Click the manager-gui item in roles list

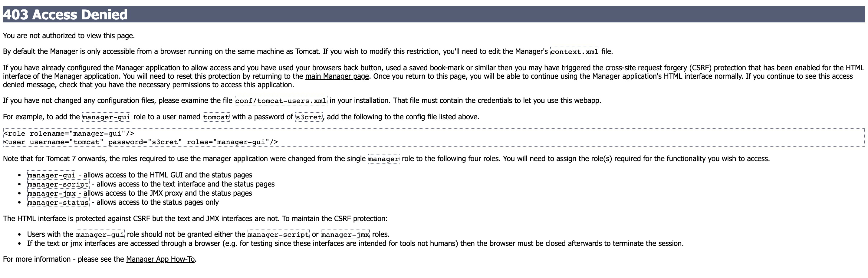51,175
